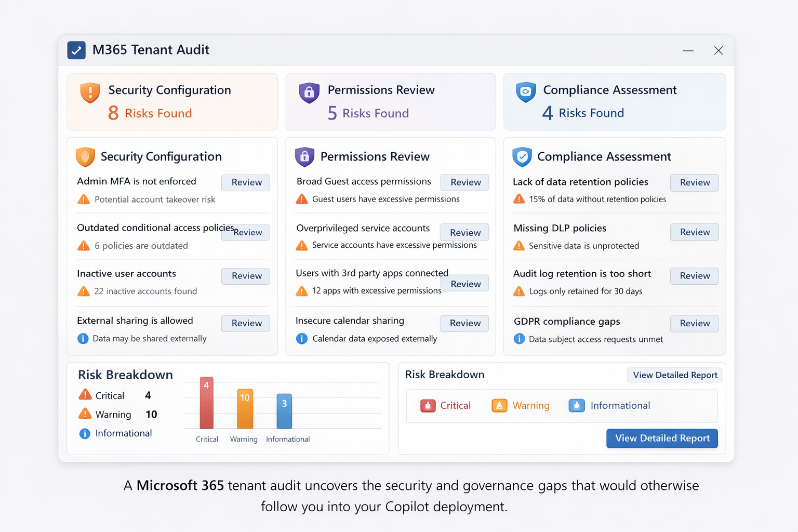
Task: Click Review for 'Insecure calendar sharing'
Action: 464,323
